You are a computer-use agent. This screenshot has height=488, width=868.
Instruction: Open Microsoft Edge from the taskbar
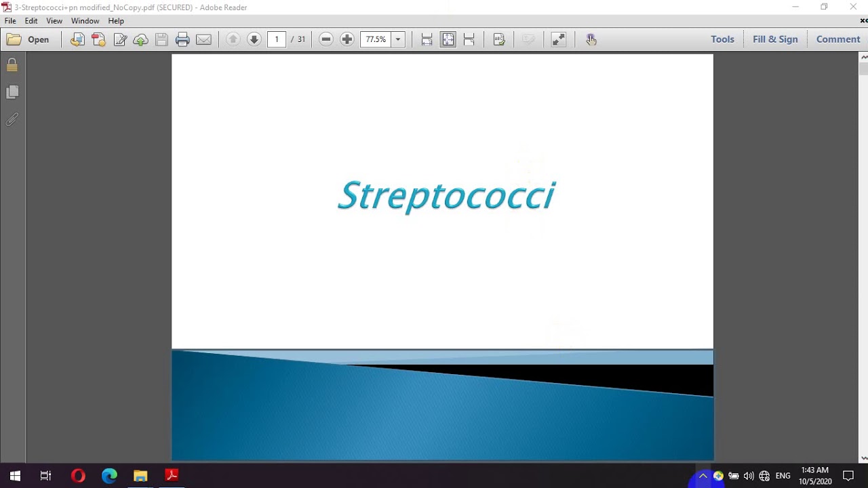coord(109,476)
